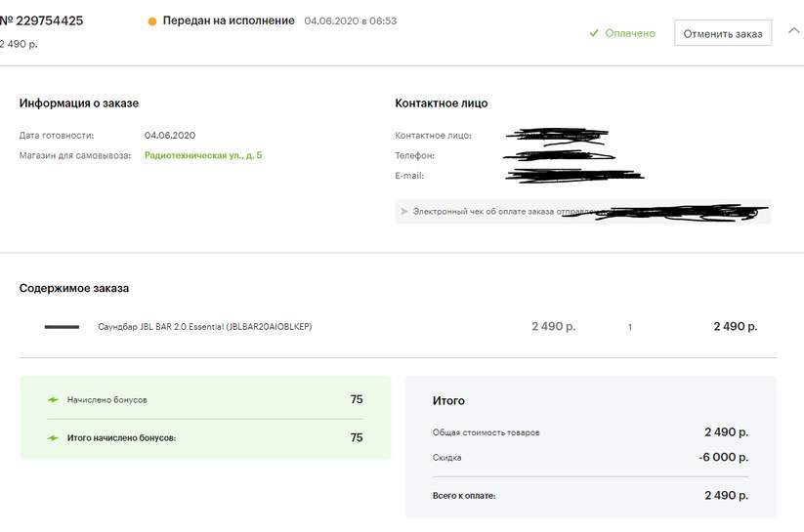Collapse the order with top-right chevron
Screen dimensions: 804x532
(794, 31)
